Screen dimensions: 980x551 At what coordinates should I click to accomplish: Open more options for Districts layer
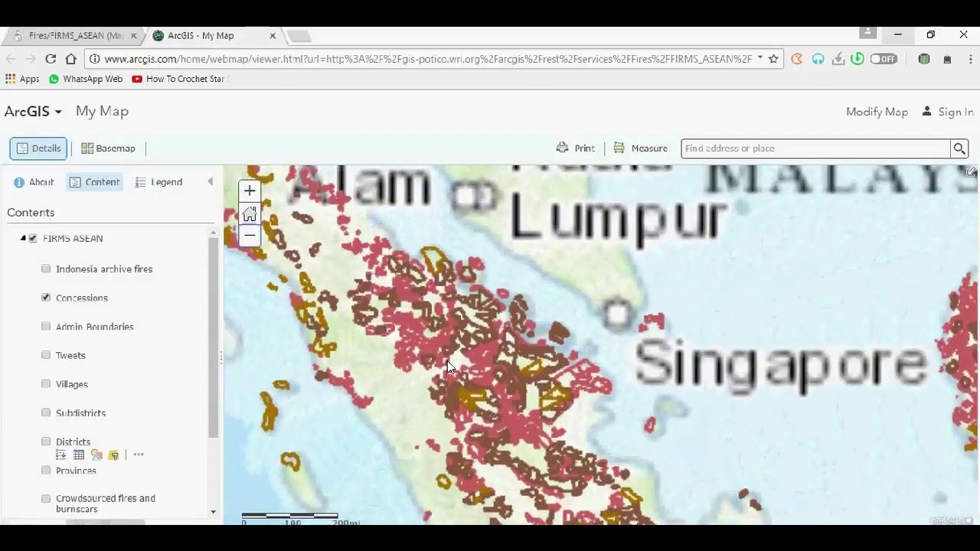(x=139, y=455)
